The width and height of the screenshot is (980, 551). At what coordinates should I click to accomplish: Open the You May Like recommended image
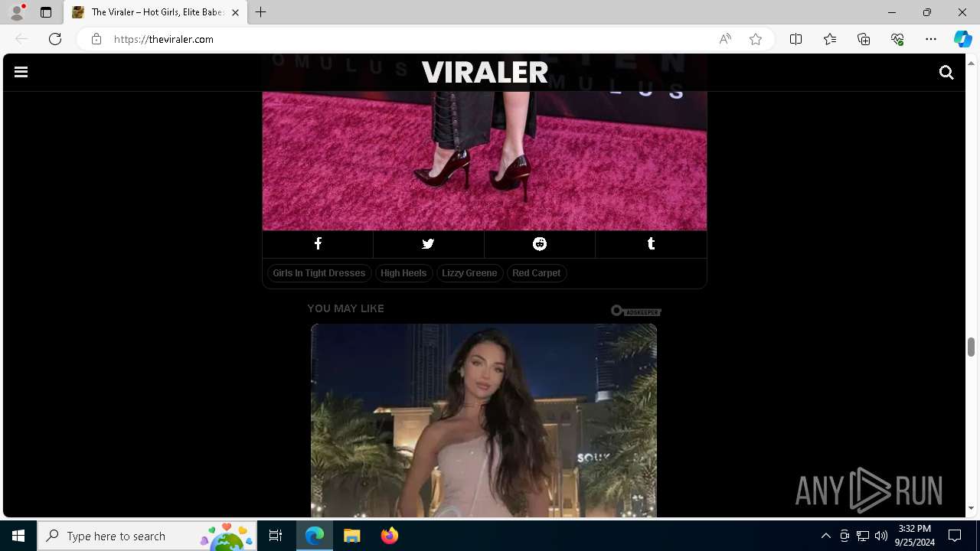484,420
